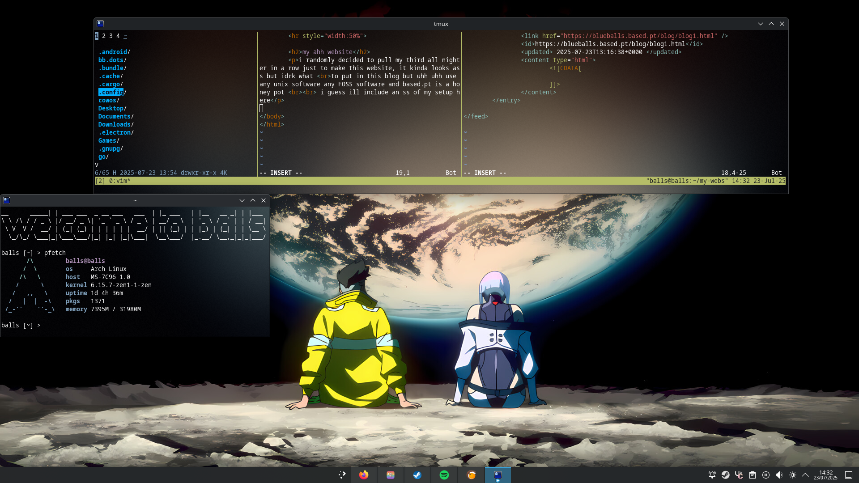Viewport: 859px width, 483px height.
Task: Open the application launcher in the taskbar
Action: 342,475
